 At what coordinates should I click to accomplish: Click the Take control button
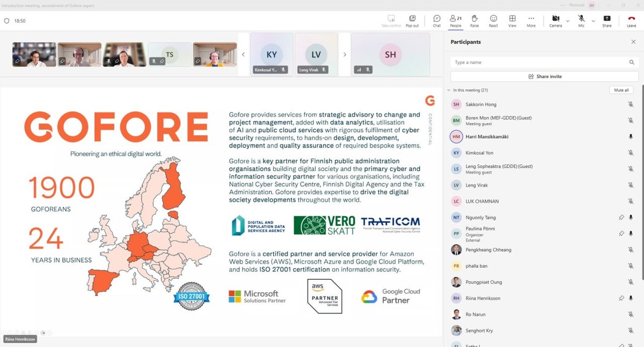(x=391, y=20)
